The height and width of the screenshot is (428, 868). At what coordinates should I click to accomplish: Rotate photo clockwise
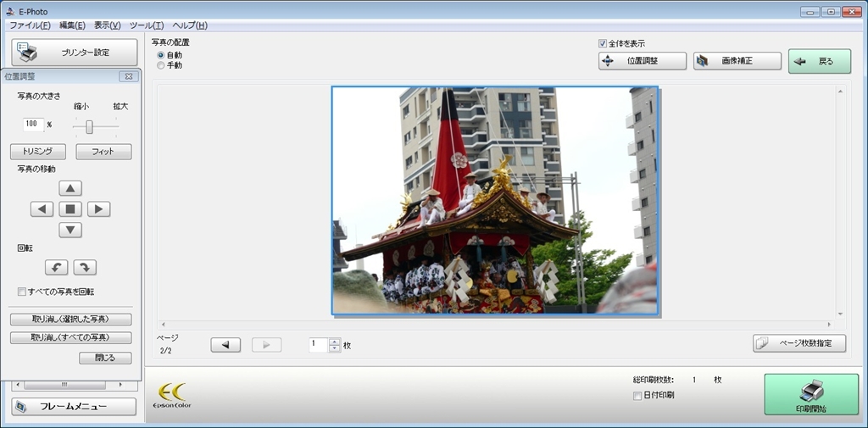coord(85,268)
